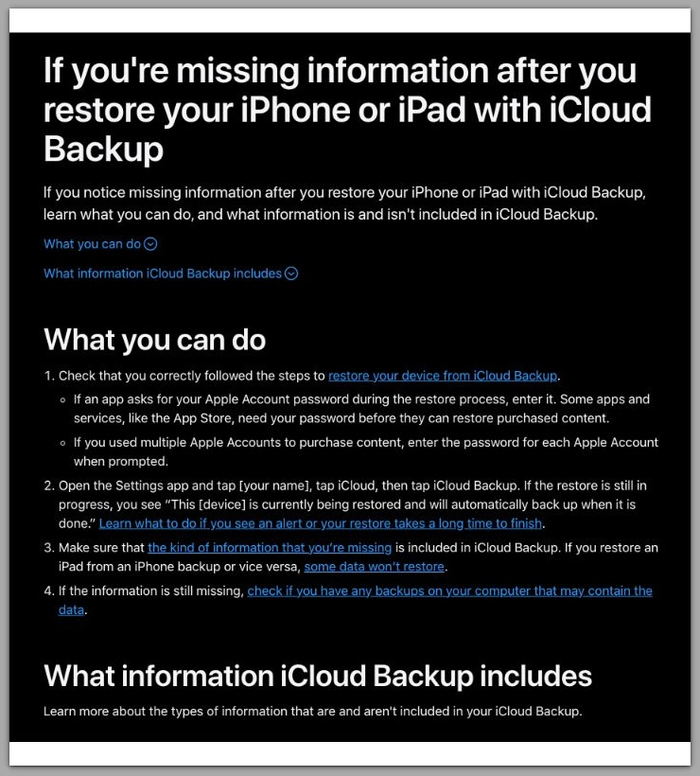This screenshot has width=700, height=776.
Task: Open the "restore your device from iCloud Backup" link
Action: click(x=442, y=375)
